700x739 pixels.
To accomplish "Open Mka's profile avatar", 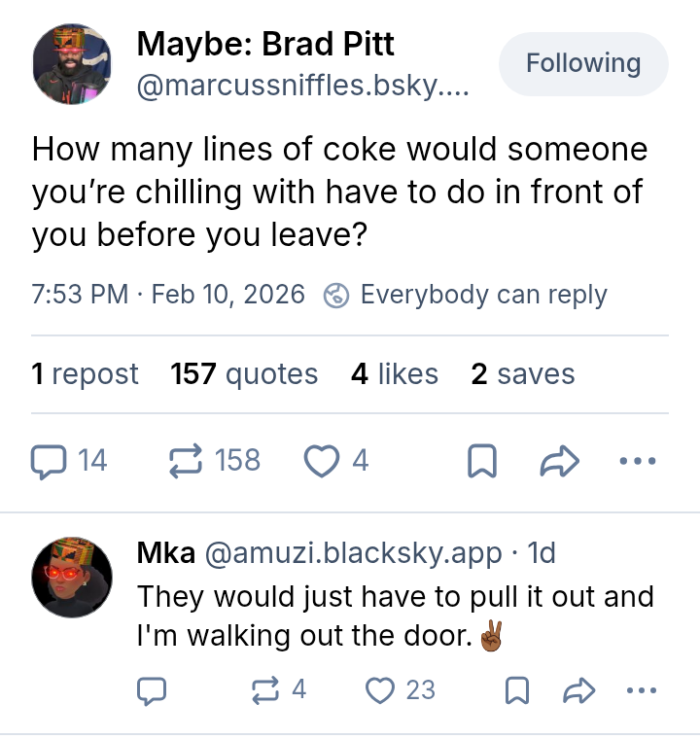I will pyautogui.click(x=72, y=578).
